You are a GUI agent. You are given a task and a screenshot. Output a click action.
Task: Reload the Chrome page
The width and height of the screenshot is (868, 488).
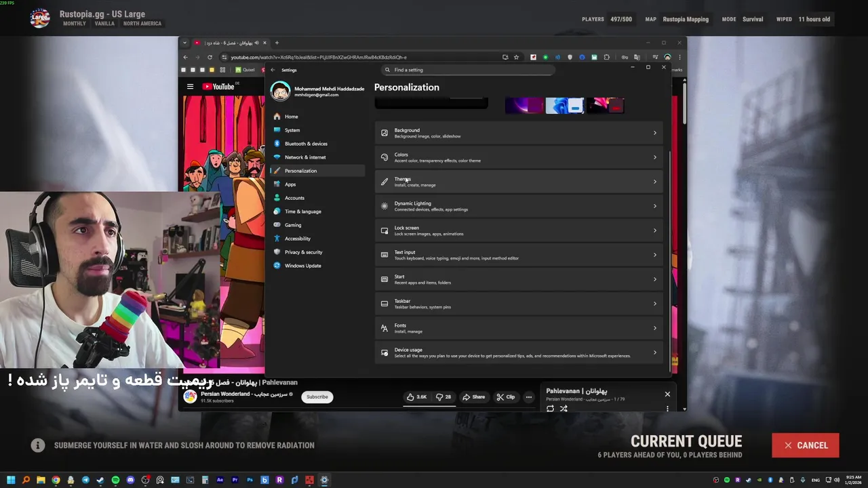pyautogui.click(x=210, y=58)
